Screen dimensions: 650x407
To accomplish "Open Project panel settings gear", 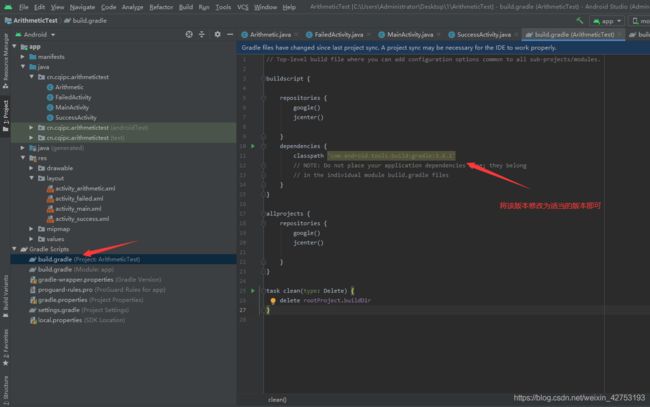I will pyautogui.click(x=217, y=34).
